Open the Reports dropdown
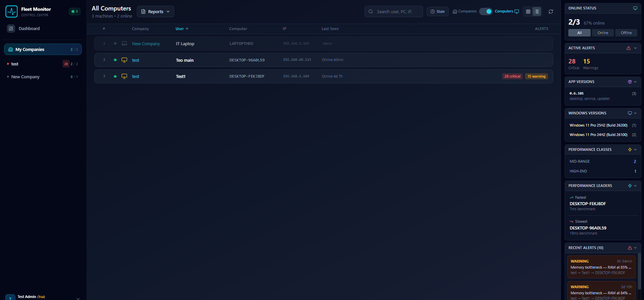Screen dimensions: 644x300 click(x=155, y=11)
